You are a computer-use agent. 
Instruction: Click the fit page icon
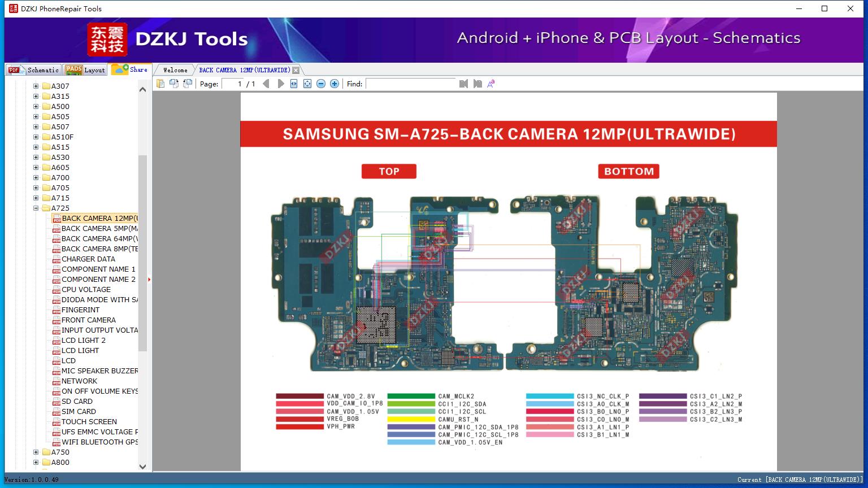(x=307, y=84)
